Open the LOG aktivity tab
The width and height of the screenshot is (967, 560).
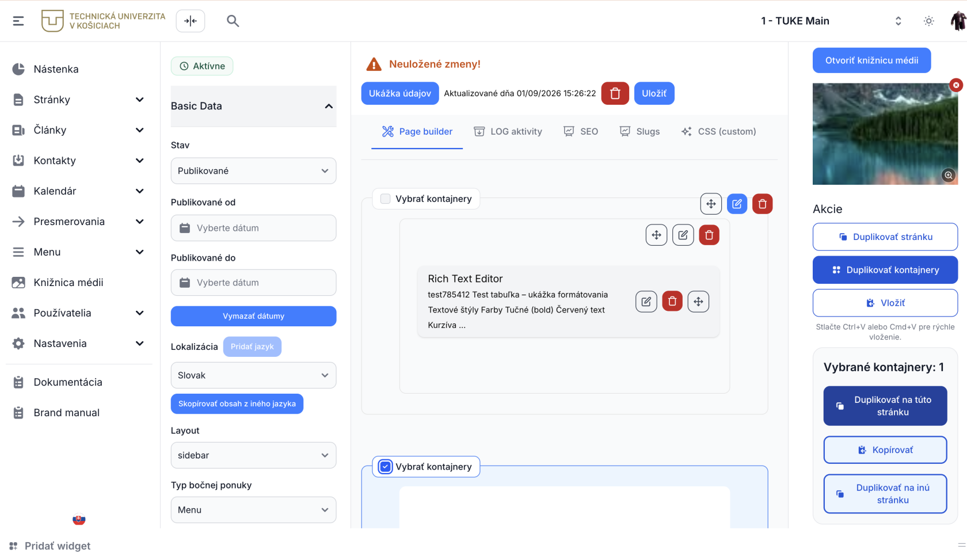(508, 131)
